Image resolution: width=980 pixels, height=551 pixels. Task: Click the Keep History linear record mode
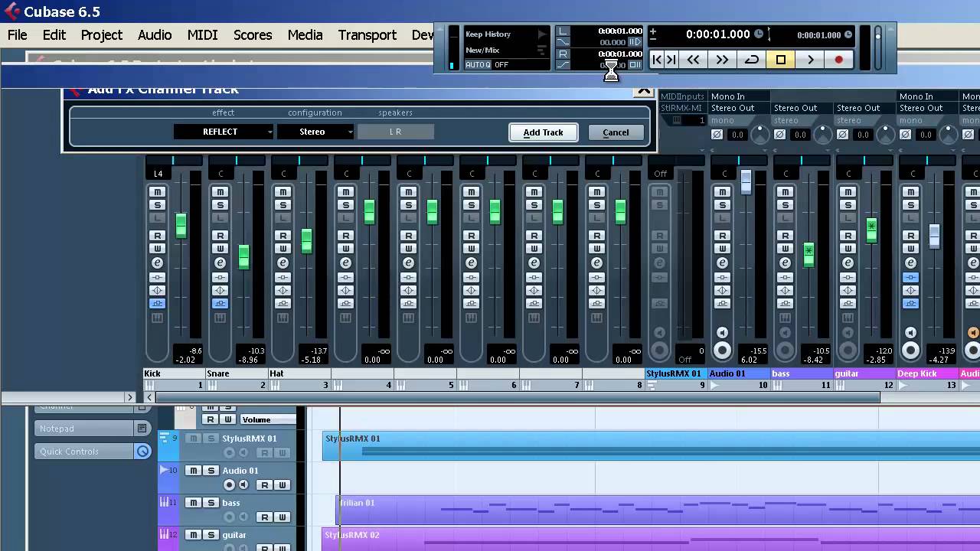pyautogui.click(x=488, y=34)
